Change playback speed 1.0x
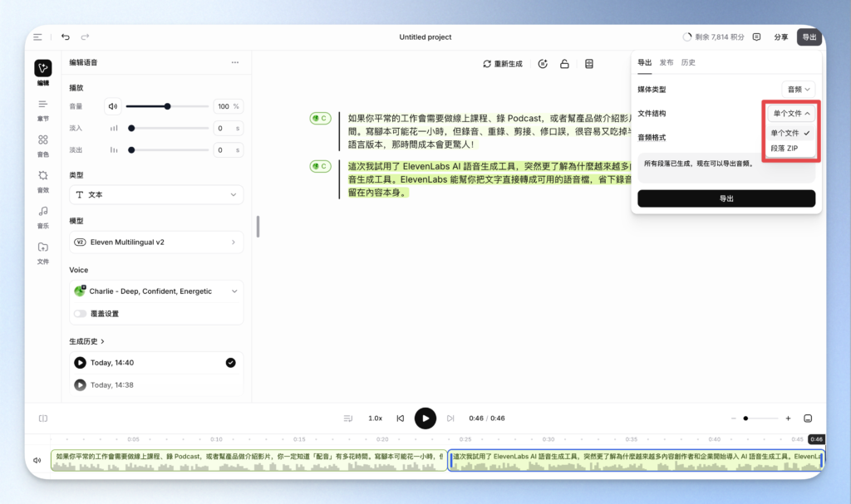 [375, 418]
